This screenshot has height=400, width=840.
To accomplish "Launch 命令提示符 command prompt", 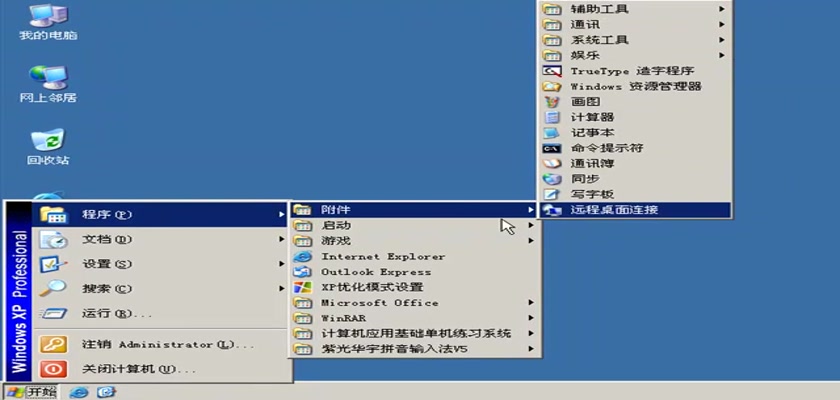I will [x=634, y=148].
